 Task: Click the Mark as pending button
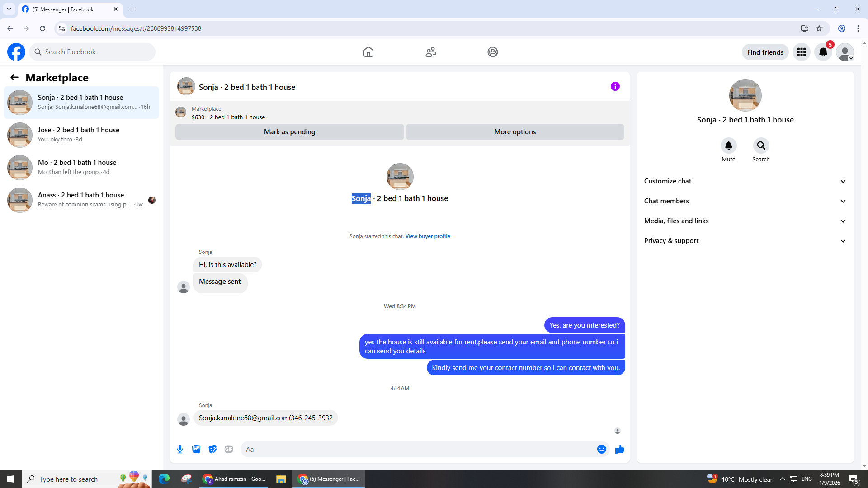pyautogui.click(x=289, y=132)
